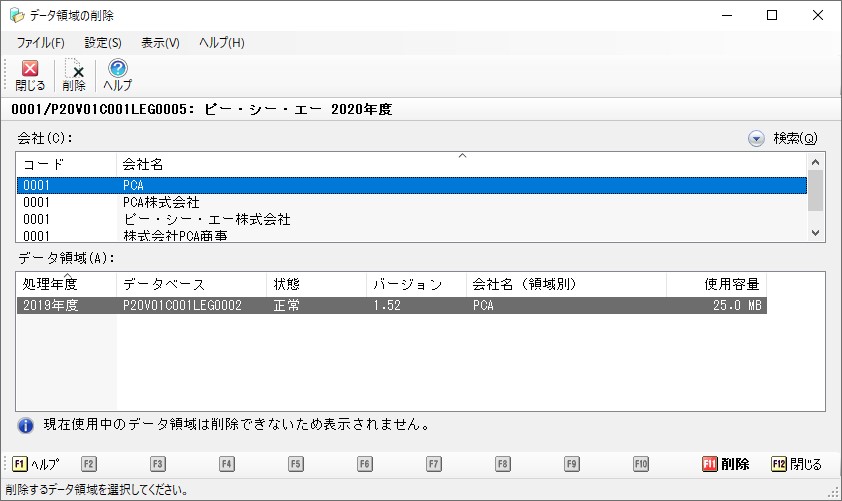The image size is (842, 501).
Task: Open help via ヘルプ toolbar icon
Action: click(x=117, y=75)
